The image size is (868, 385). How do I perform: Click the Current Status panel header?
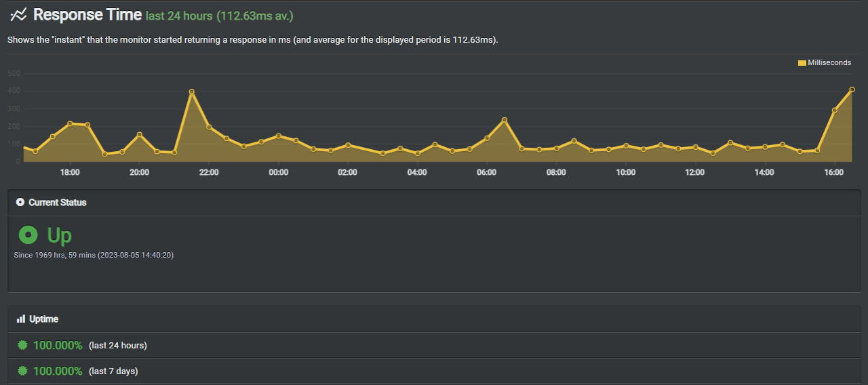pyautogui.click(x=58, y=202)
